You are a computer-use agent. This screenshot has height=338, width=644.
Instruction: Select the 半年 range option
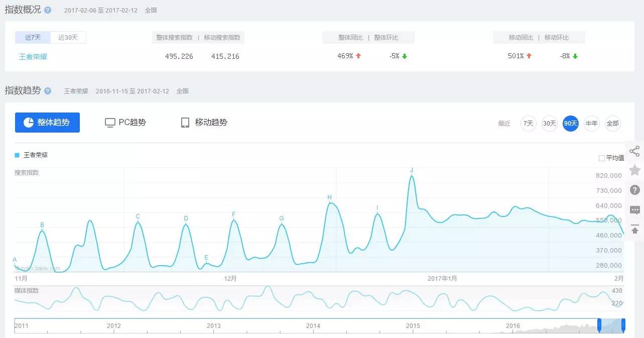coord(592,123)
